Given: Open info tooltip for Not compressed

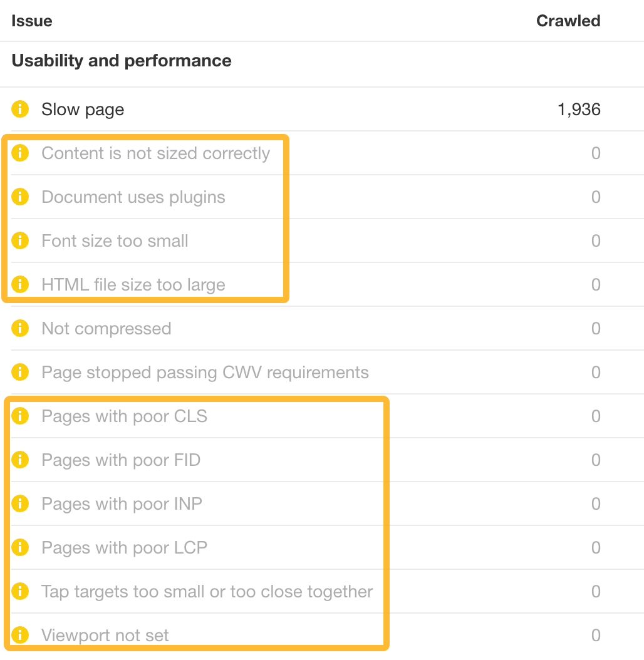Looking at the screenshot, I should (19, 329).
